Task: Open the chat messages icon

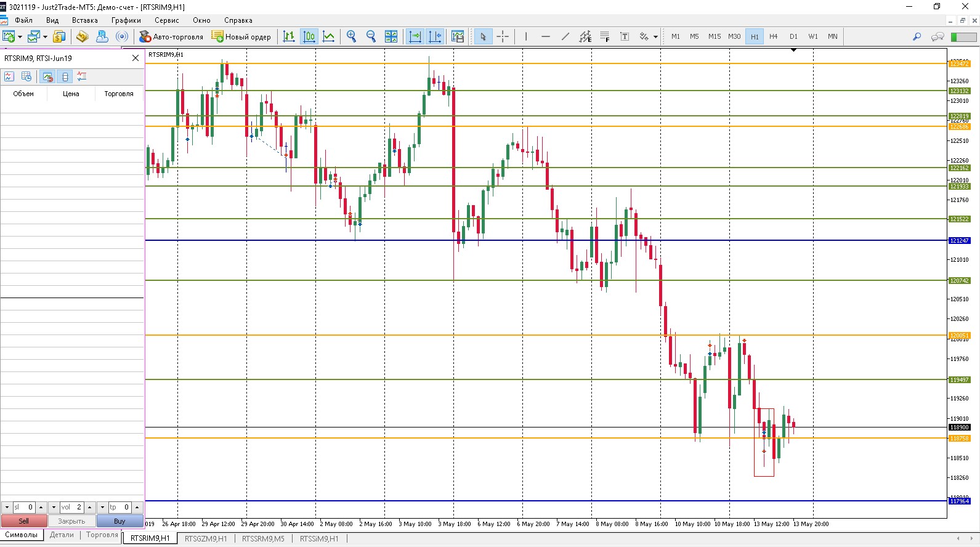Action: coord(937,36)
